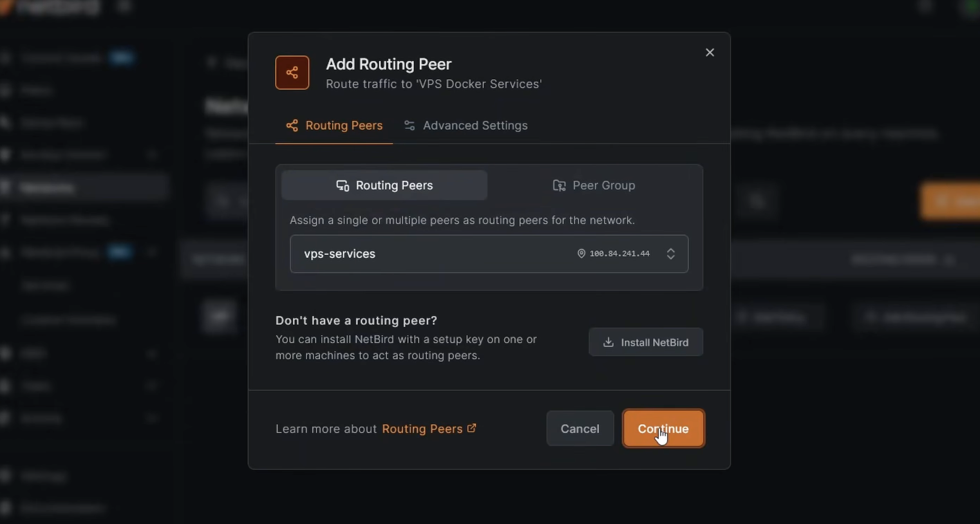The width and height of the screenshot is (980, 524).
Task: Switch to the Advanced Settings tab
Action: [x=466, y=126]
